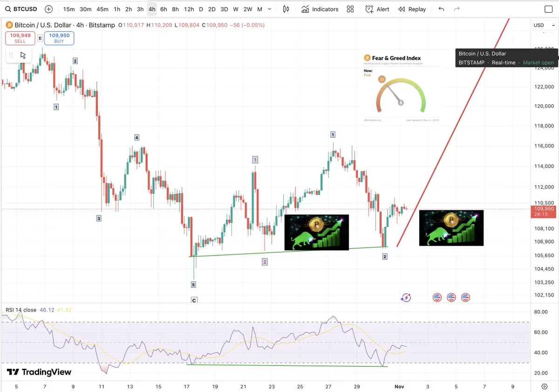This screenshot has height=392, width=559.
Task: Click the spread value between SELL and BUY
Action: coord(40,38)
